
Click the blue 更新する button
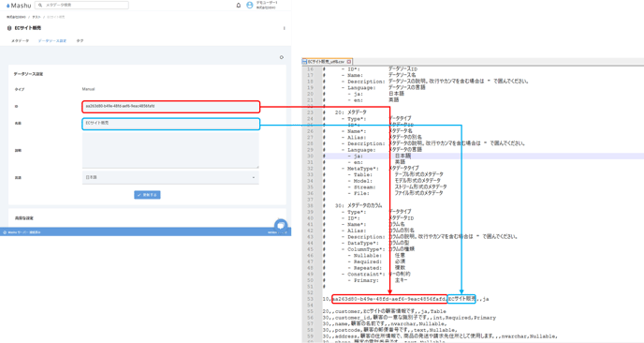147,195
